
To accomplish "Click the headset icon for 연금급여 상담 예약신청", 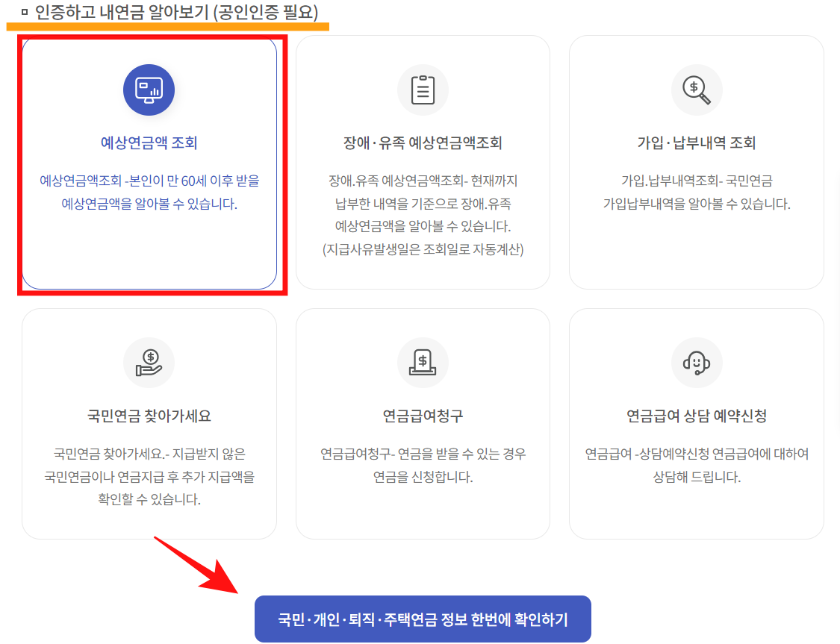I will [697, 363].
